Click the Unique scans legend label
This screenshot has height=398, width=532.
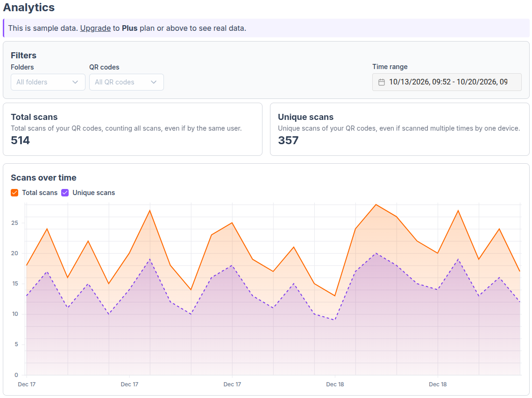click(x=93, y=193)
